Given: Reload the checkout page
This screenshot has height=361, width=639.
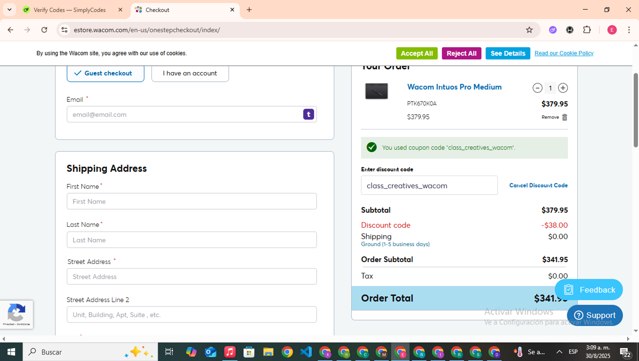Looking at the screenshot, I should 44,30.
